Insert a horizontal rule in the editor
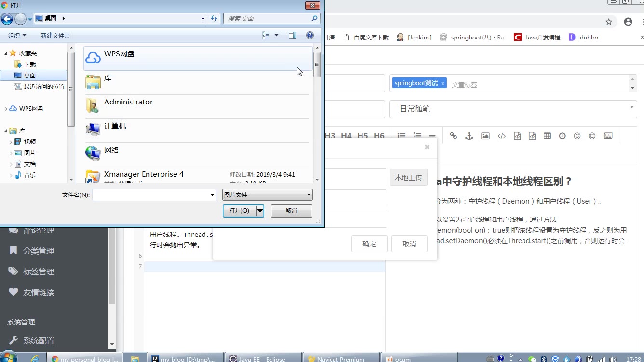This screenshot has width=644, height=362. (x=432, y=136)
